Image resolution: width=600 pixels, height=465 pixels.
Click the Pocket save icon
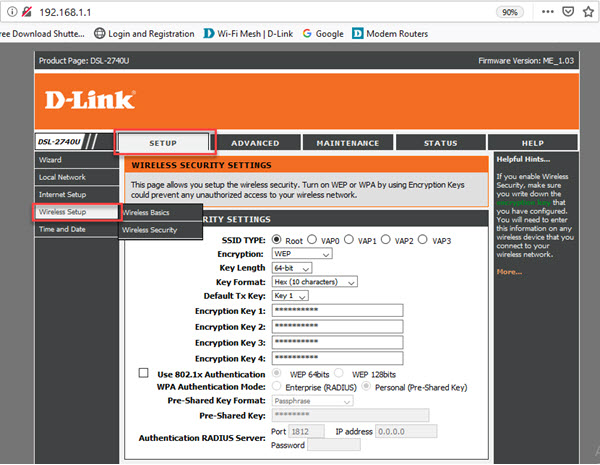tap(568, 12)
